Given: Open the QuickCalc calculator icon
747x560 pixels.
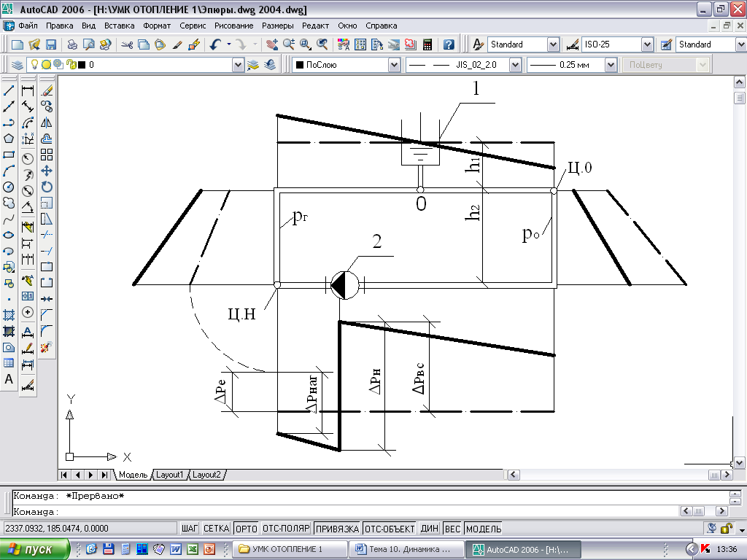Looking at the screenshot, I should pos(427,44).
